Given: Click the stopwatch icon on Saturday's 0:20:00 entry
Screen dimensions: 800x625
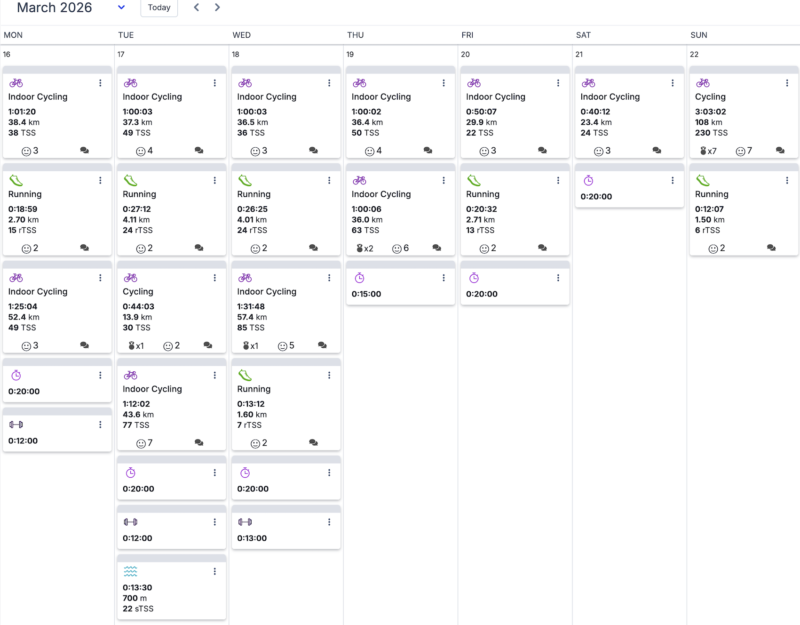Looking at the screenshot, I should click(588, 181).
